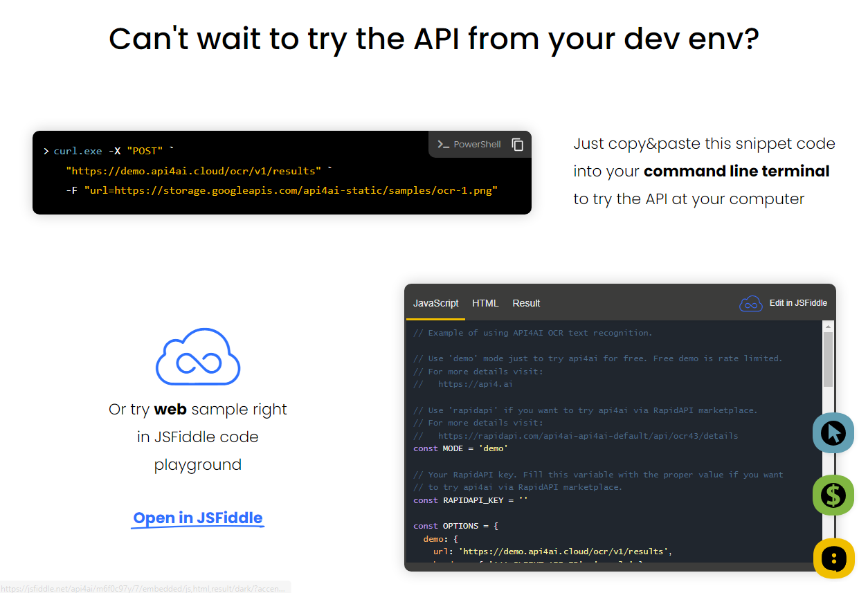Viewport: 868px width, 593px height.
Task: Switch to the Result tab
Action: [x=526, y=303]
